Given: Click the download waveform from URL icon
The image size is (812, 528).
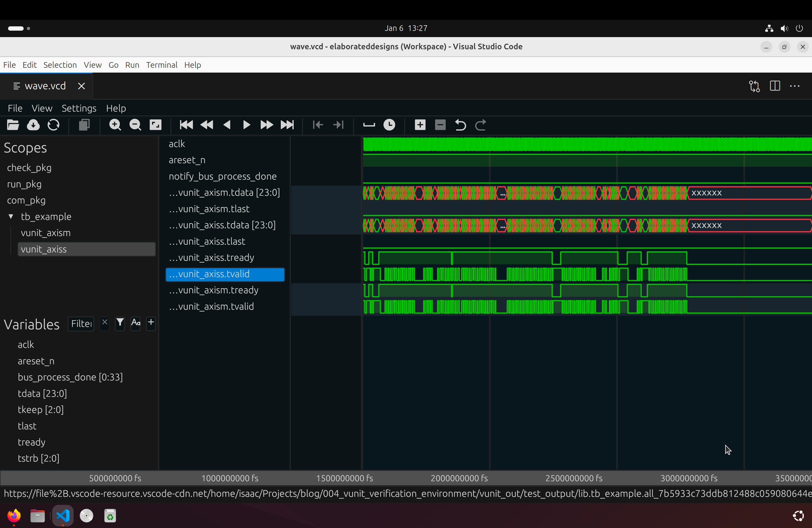Looking at the screenshot, I should click(33, 125).
